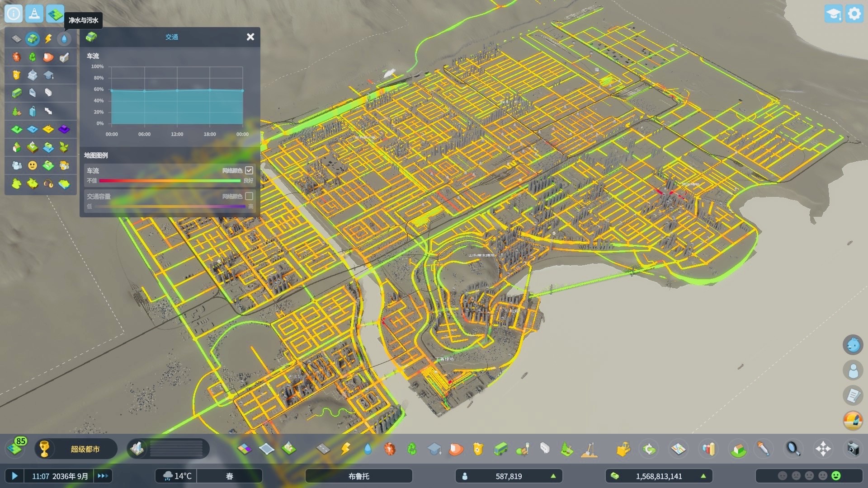
Task: Open the statistics bar chart panel
Action: pos(709,449)
